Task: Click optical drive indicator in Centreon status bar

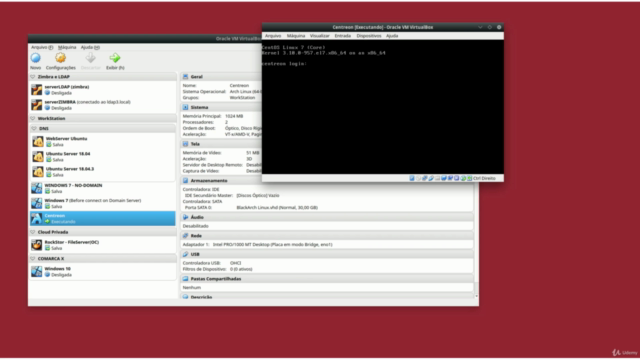Action: [x=419, y=178]
